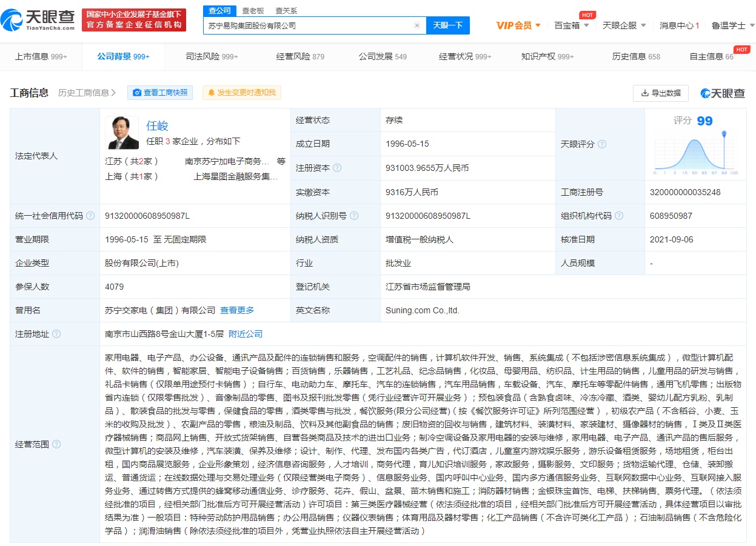Viewport: 756px width, 546px height.
Task: Click the help icon next to 统一社会信用代码
Action: 90,216
